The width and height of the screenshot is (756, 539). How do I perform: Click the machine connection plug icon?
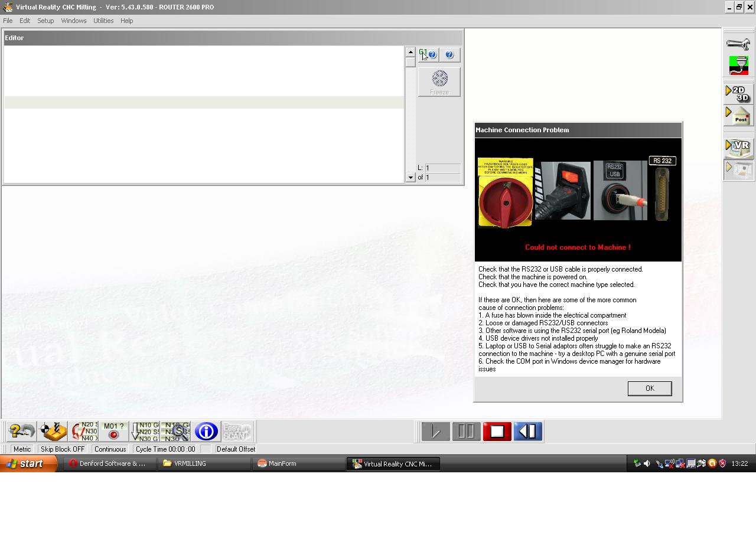coord(738,66)
